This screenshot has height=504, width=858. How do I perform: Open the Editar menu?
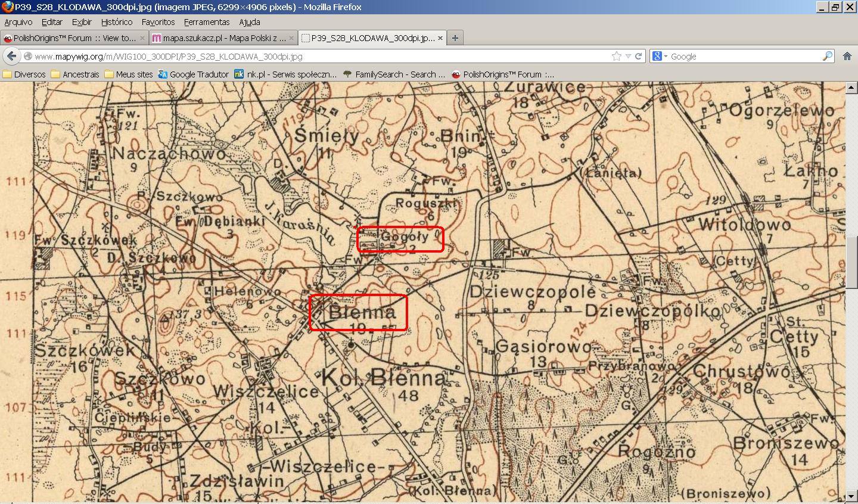coord(52,22)
